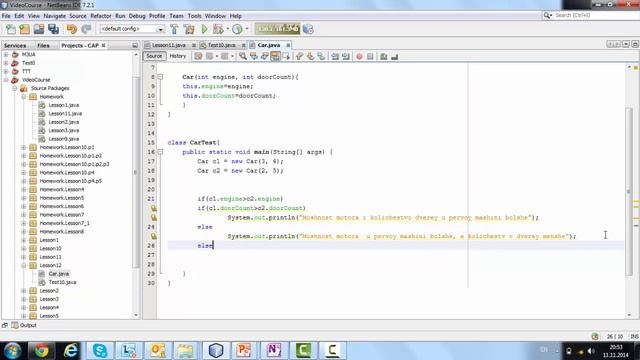
Task: Open the Tools menu
Action: (194, 16)
